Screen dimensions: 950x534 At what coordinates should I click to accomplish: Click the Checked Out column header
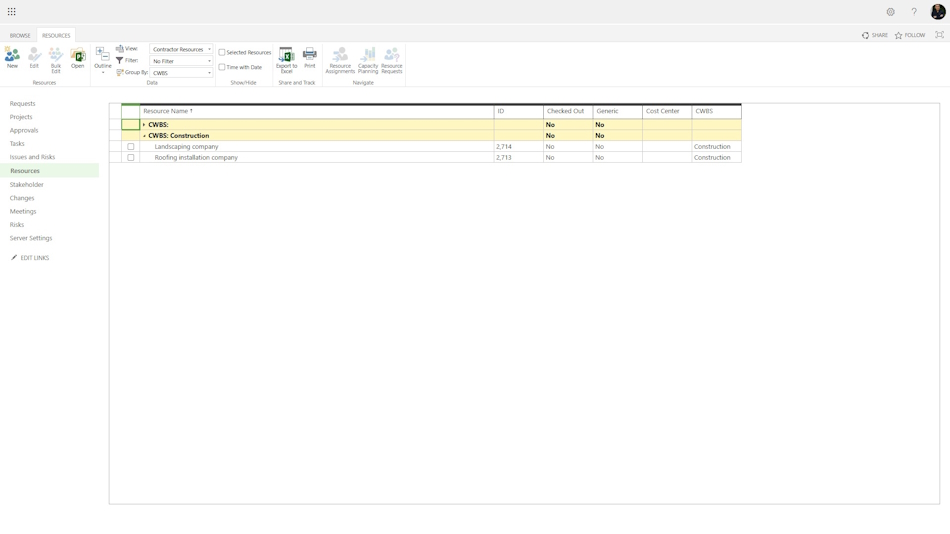tap(568, 112)
